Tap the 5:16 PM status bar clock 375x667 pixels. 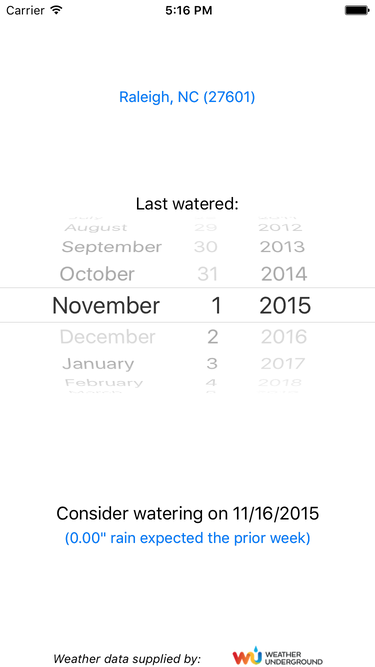tap(188, 10)
